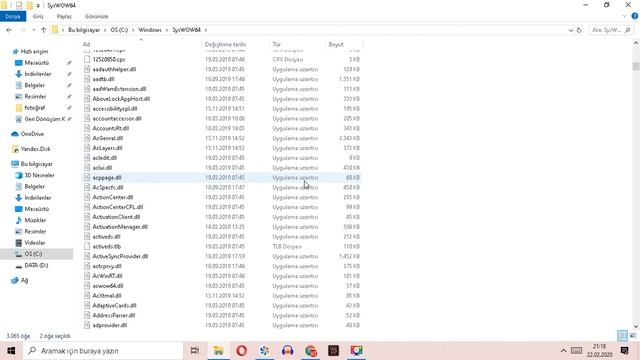This screenshot has width=640, height=360.
Task: Sort by Ad column header
Action: [141, 44]
